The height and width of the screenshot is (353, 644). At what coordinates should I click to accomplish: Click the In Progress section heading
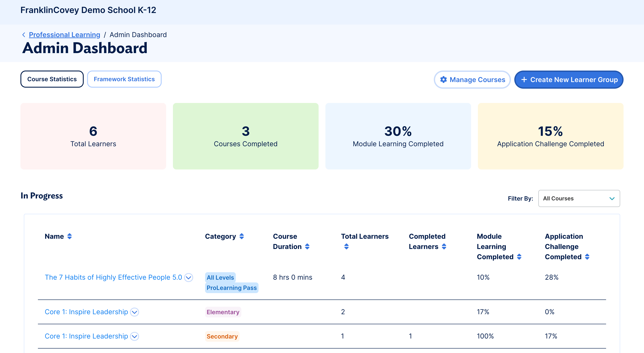pyautogui.click(x=42, y=196)
